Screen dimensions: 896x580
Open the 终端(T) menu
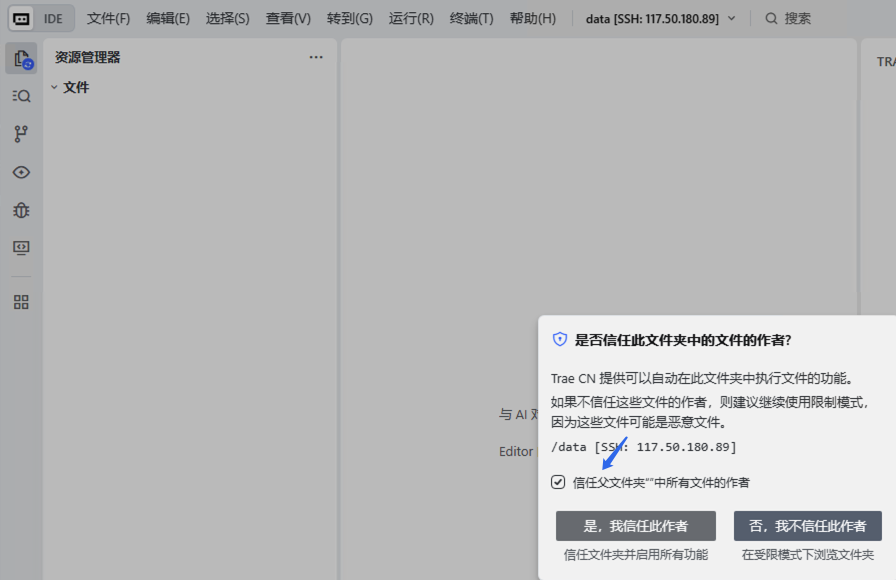pos(471,18)
